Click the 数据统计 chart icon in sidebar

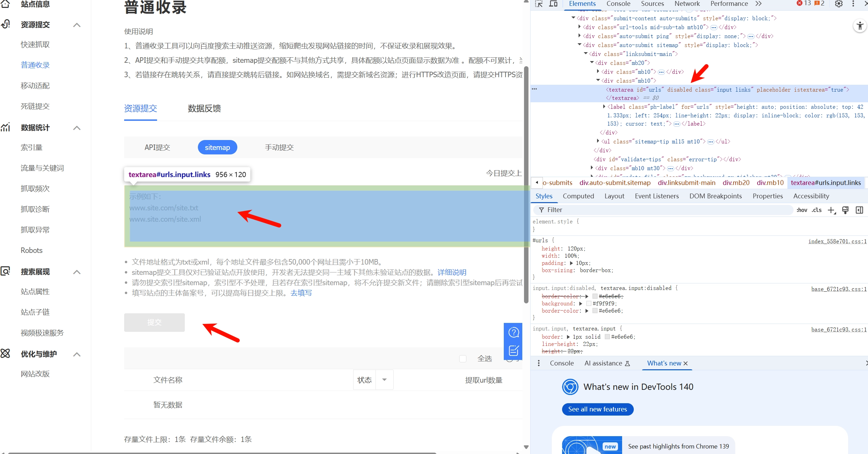click(5, 127)
